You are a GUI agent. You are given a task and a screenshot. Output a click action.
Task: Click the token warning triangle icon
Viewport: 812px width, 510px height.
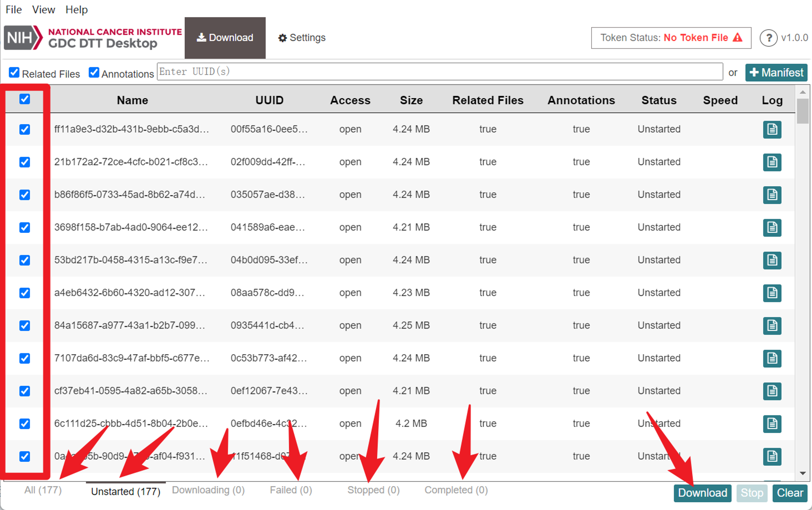(738, 37)
